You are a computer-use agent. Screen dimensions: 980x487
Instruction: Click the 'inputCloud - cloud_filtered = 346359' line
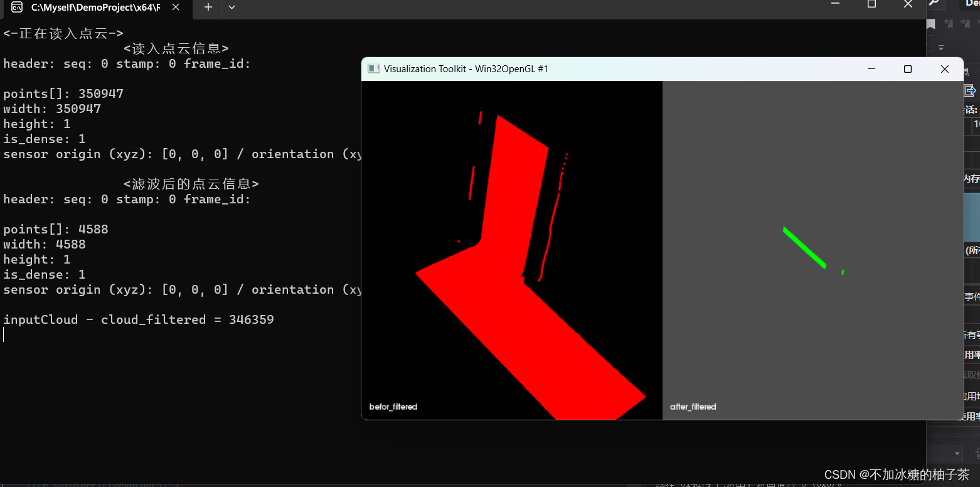click(x=139, y=320)
